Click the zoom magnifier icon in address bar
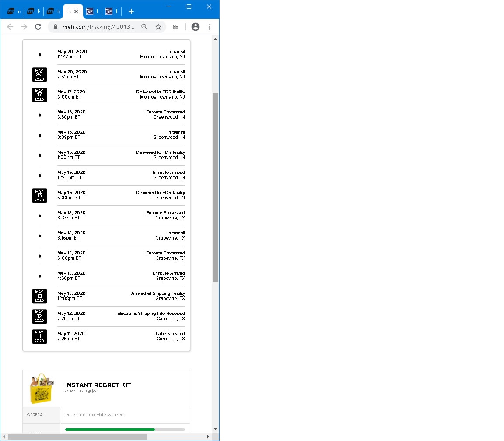 point(144,27)
